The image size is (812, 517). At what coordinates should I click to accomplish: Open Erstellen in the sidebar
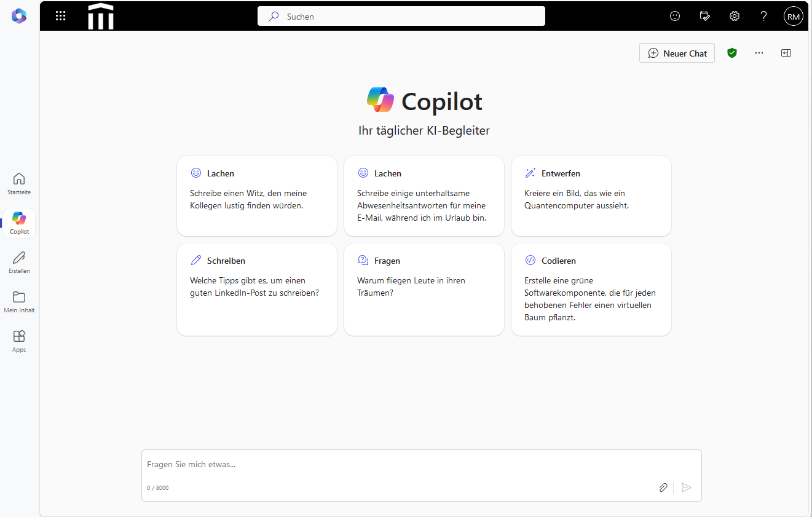click(x=19, y=262)
